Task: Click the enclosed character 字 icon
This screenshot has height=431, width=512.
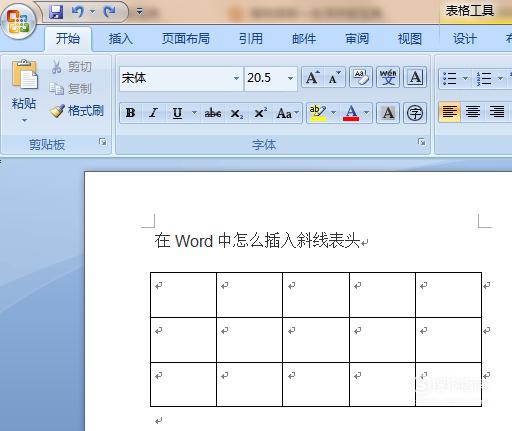Action: tap(415, 113)
